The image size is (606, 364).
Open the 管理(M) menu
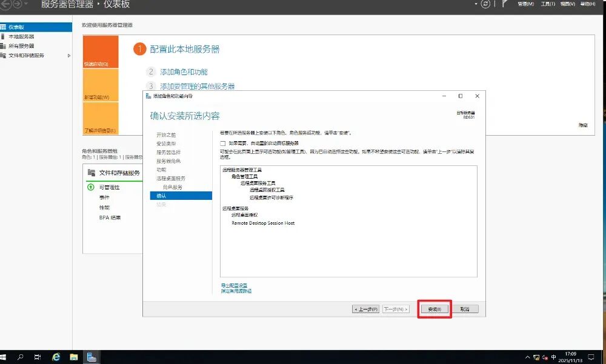click(525, 4)
